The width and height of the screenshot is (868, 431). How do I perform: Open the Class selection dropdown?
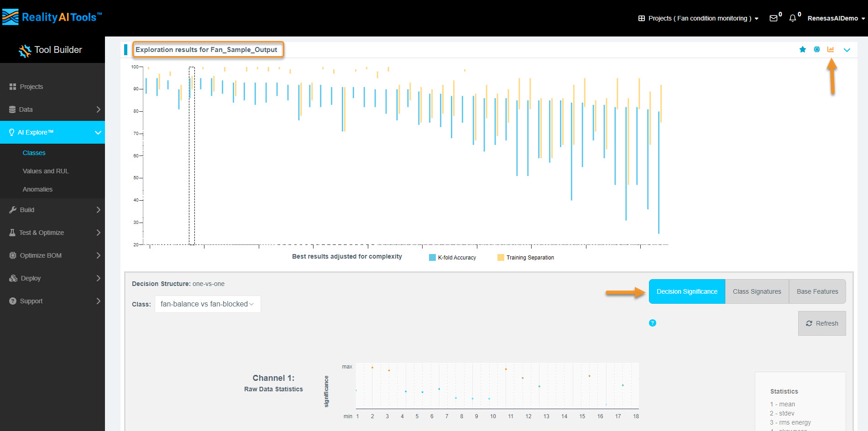click(x=208, y=304)
